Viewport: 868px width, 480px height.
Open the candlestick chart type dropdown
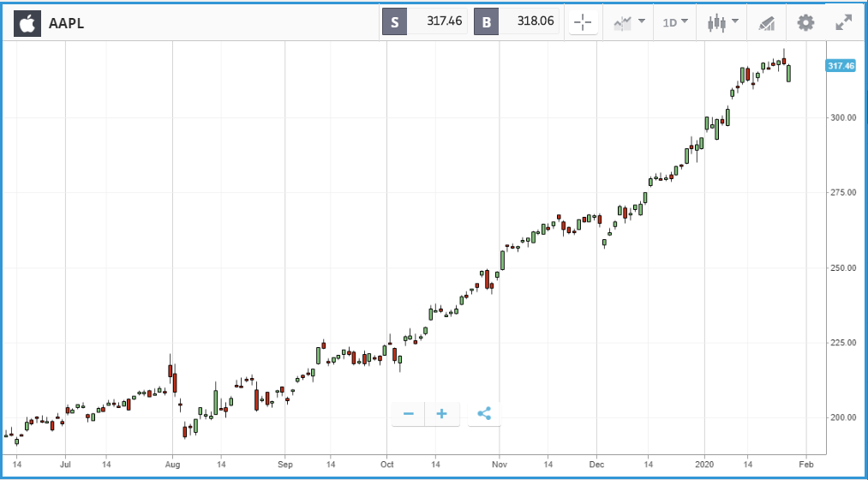pyautogui.click(x=722, y=23)
